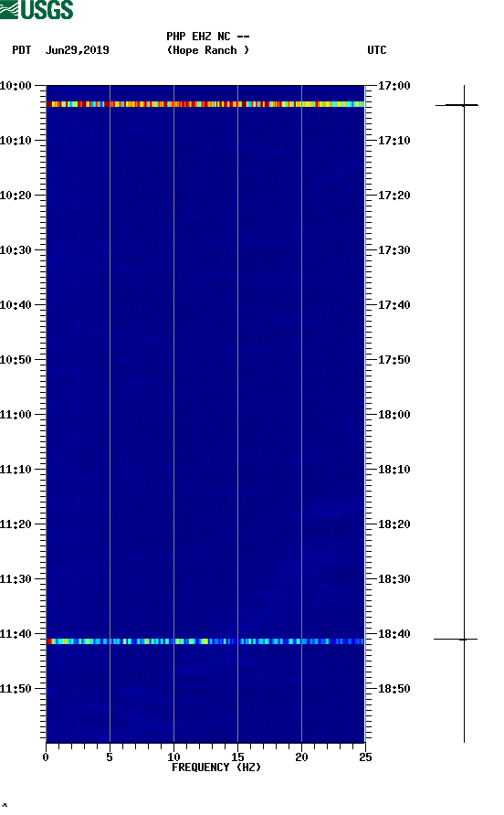The image size is (504, 815).
Task: Click the '5' frequency axis label
Action: [110, 757]
